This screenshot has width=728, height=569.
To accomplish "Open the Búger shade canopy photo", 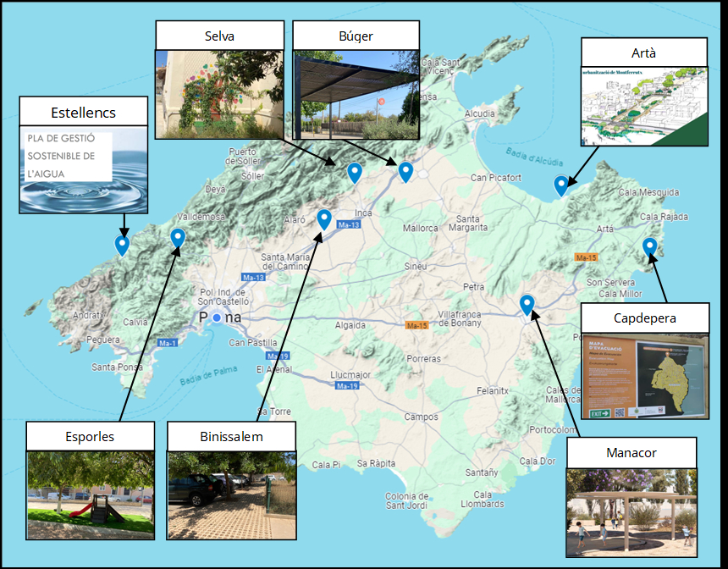I will [x=356, y=93].
